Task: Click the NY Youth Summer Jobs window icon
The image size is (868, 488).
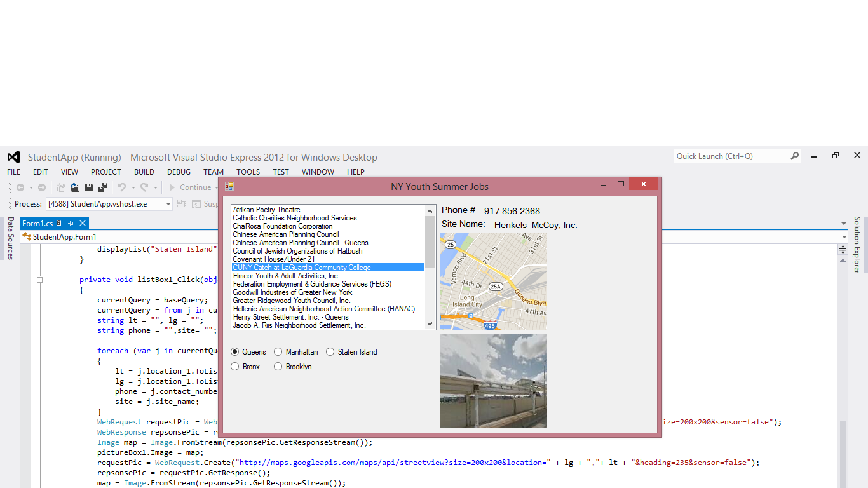Action: coord(229,186)
